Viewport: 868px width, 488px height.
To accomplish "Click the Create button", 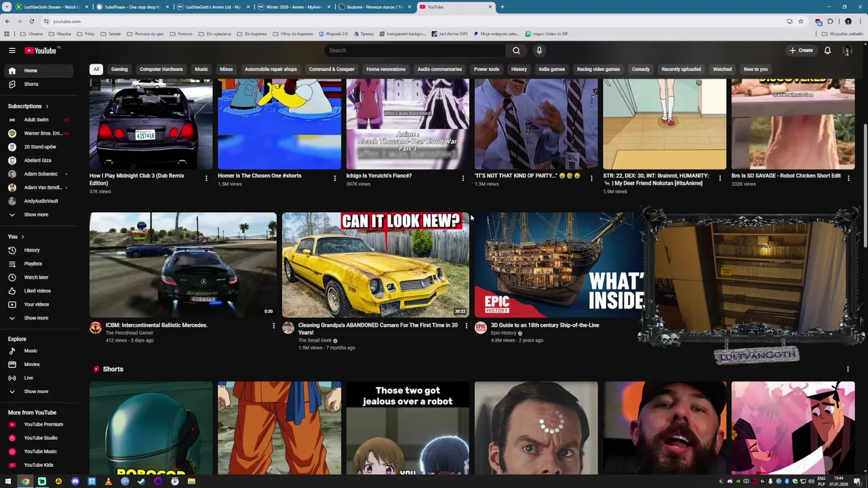I will [801, 50].
